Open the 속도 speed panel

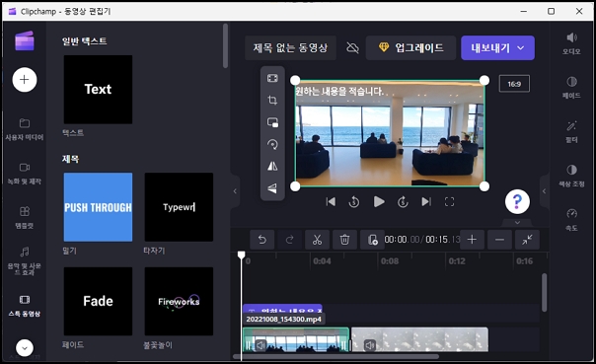click(571, 220)
